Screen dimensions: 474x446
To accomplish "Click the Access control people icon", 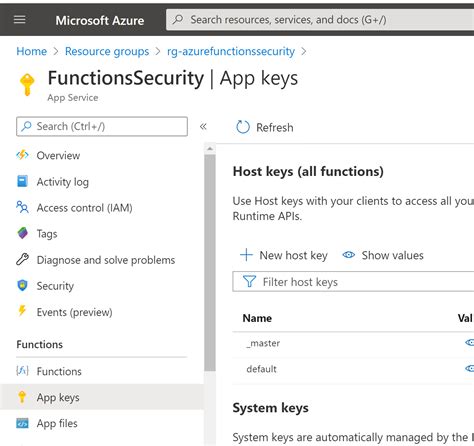I will 22,207.
